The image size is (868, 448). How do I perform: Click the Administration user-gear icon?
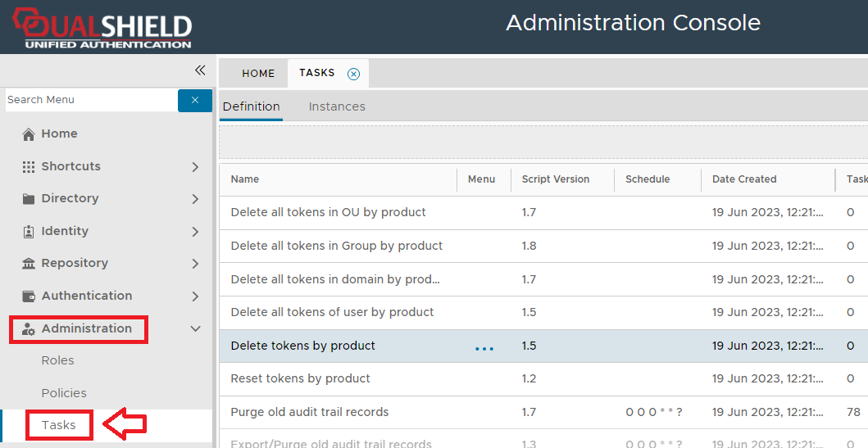point(29,329)
